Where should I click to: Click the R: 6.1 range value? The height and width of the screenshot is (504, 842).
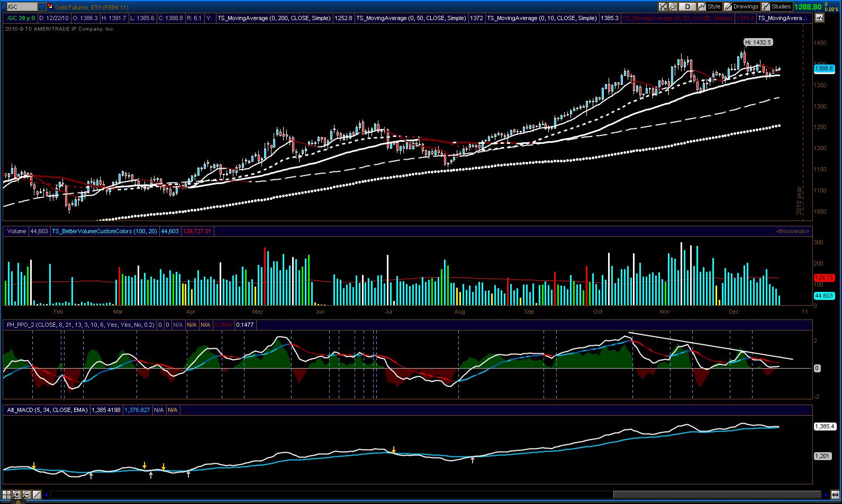coord(195,18)
